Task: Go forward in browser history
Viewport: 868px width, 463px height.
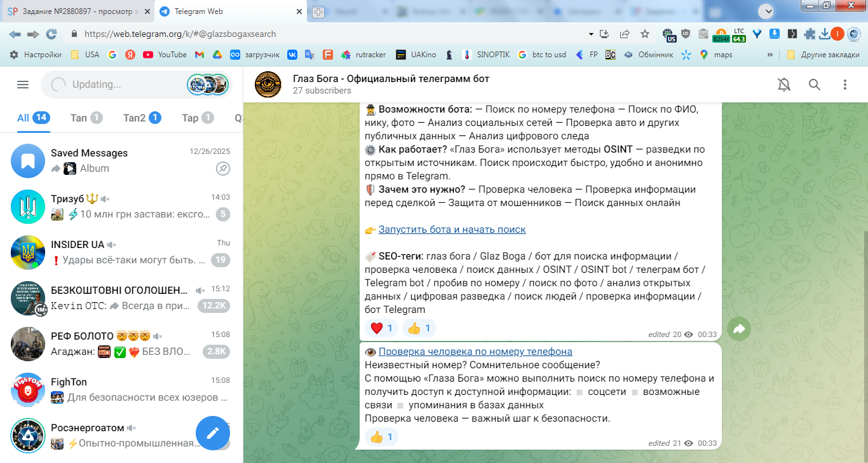Action: (33, 34)
